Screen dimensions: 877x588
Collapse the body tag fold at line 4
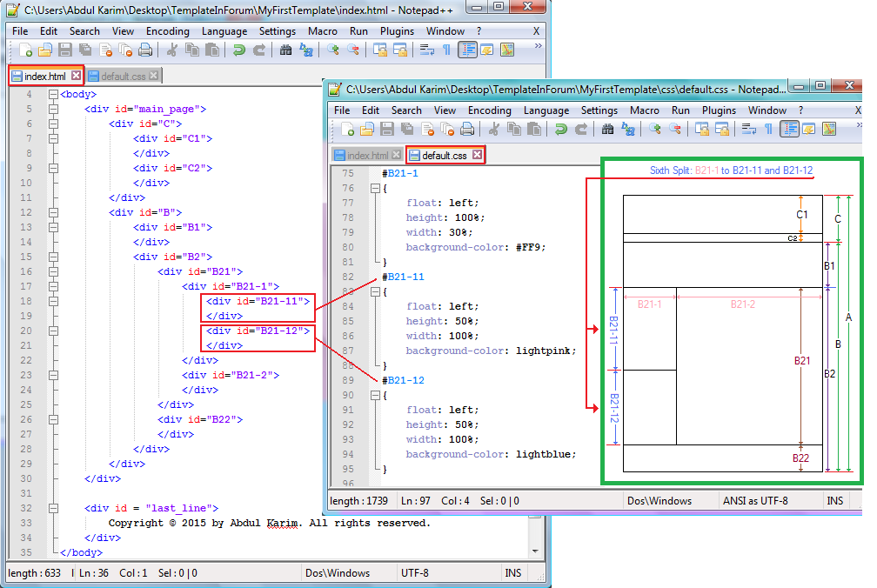click(x=53, y=94)
